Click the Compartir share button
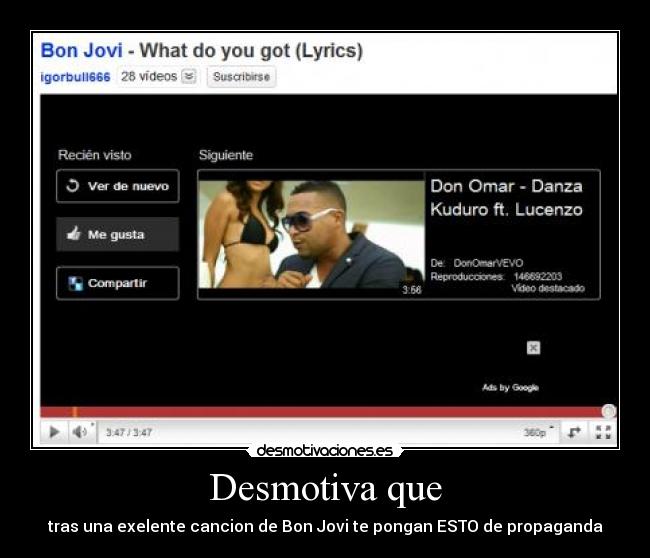 118,283
